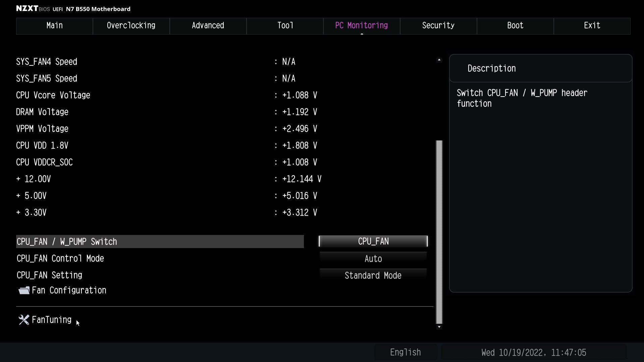Click the SYS_FAN4 N/A value
The image size is (644, 362).
pos(289,62)
